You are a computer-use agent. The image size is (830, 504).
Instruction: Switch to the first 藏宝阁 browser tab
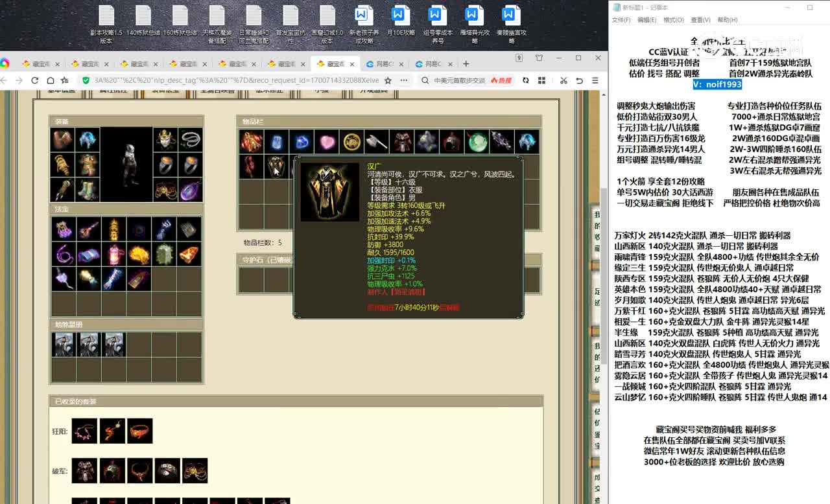coord(40,64)
